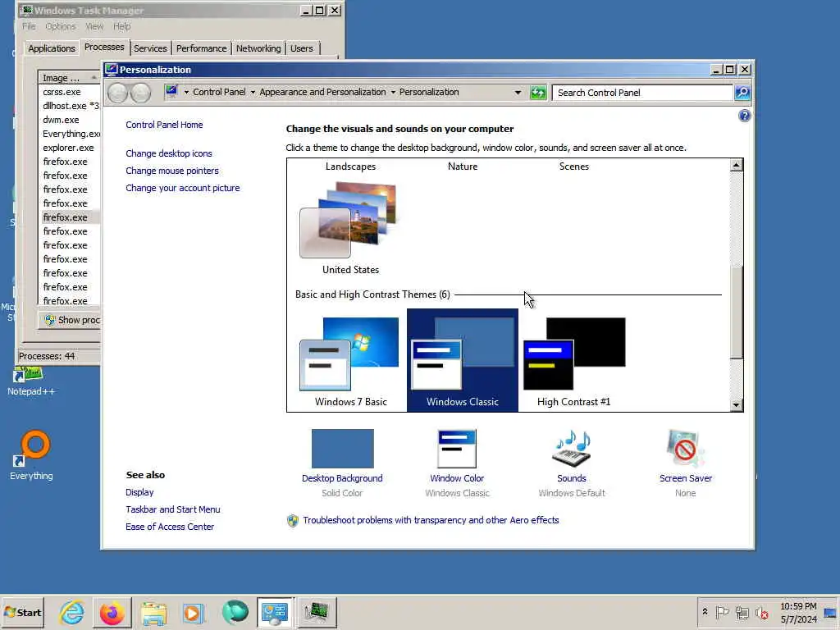Open Internet Explorer from the taskbar
This screenshot has width=840, height=630.
(x=72, y=612)
